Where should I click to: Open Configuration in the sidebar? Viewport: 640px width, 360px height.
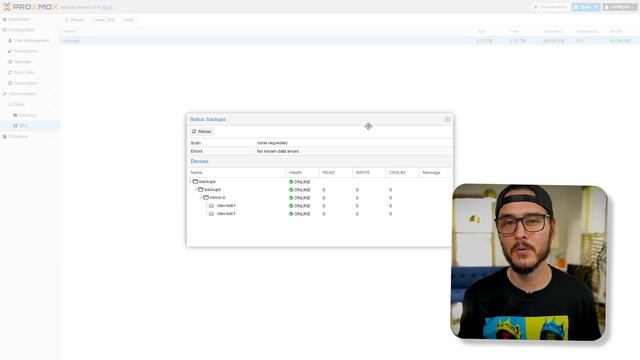point(29,30)
